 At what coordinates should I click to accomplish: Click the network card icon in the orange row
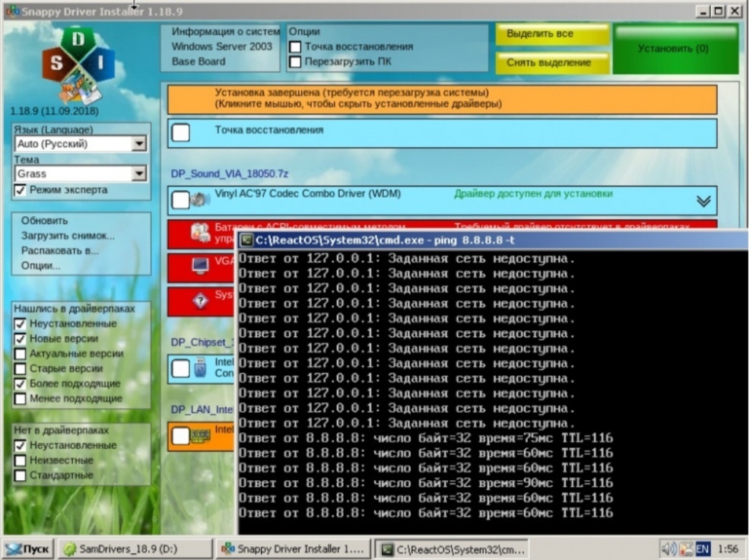(x=200, y=436)
